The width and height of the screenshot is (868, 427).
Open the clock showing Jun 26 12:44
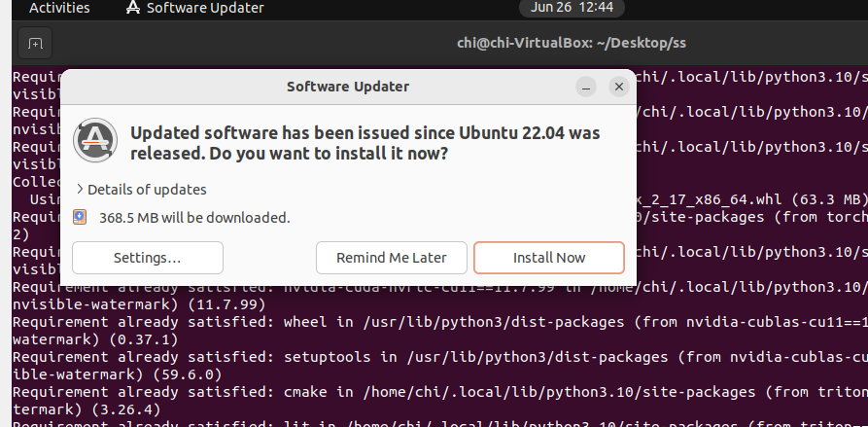coord(573,7)
